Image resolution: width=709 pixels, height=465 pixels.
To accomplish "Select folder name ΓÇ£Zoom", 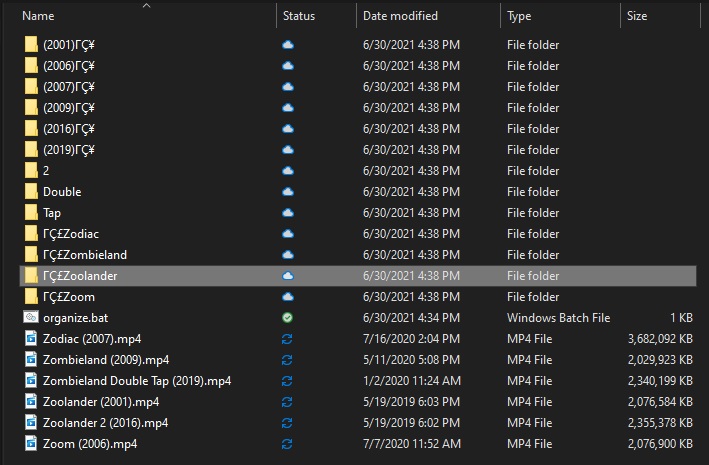I will [69, 297].
